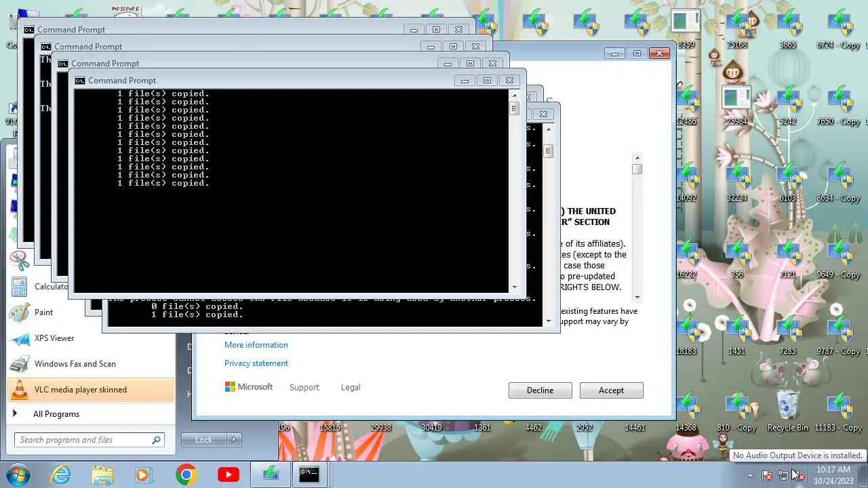Open the desktop item 11183 - Copy
The width and height of the screenshot is (868, 488).
pyautogui.click(x=839, y=411)
